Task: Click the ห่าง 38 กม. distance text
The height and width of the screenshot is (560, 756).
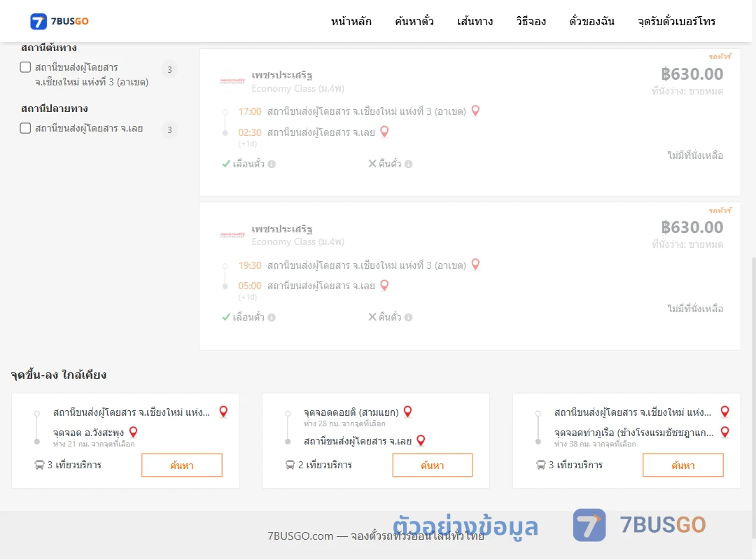Action: (x=595, y=444)
